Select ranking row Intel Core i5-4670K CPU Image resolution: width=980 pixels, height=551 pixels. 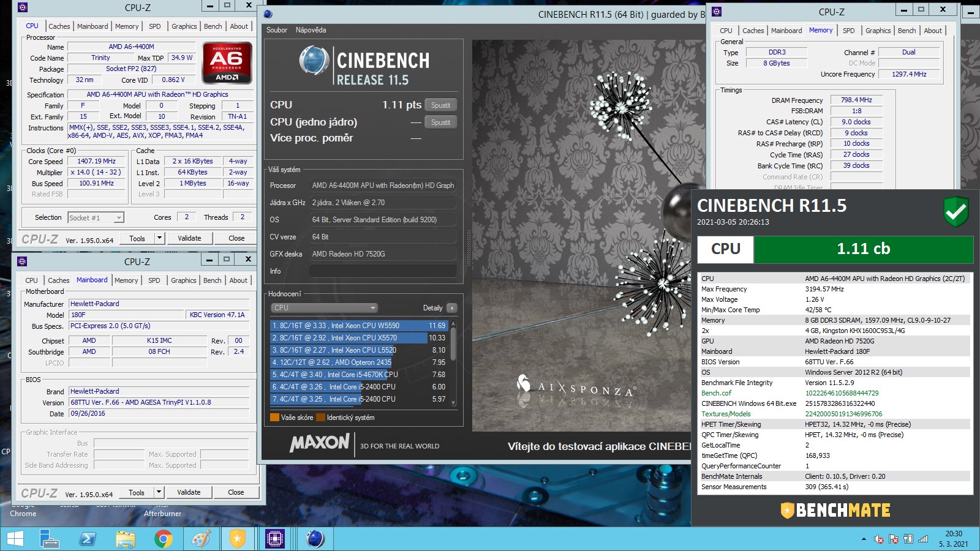(359, 375)
